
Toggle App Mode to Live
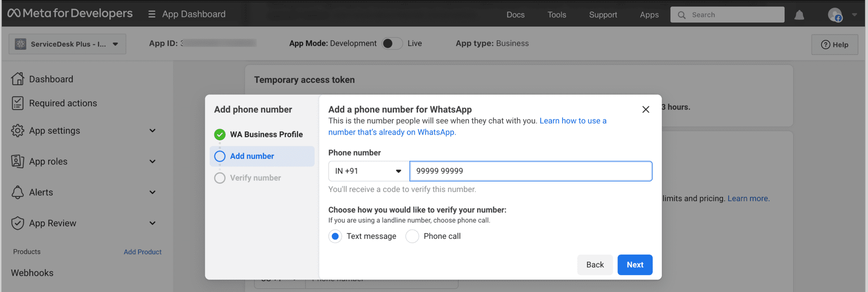point(392,43)
